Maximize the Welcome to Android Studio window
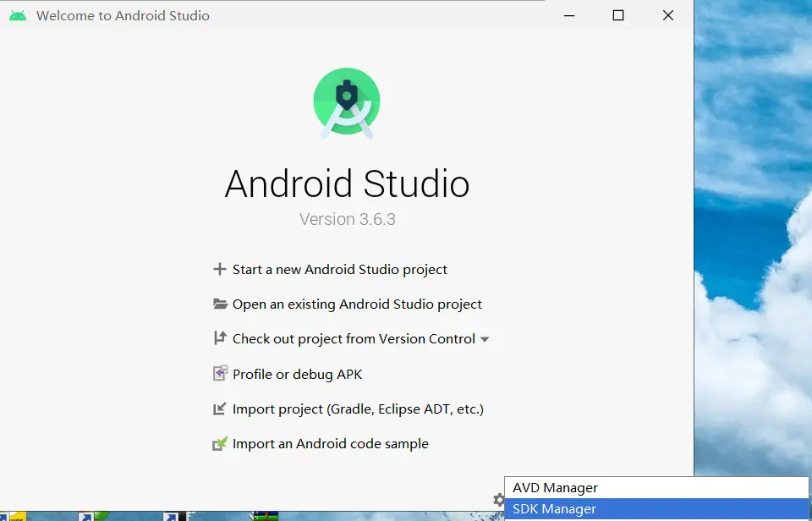This screenshot has width=812, height=521. tap(617, 15)
